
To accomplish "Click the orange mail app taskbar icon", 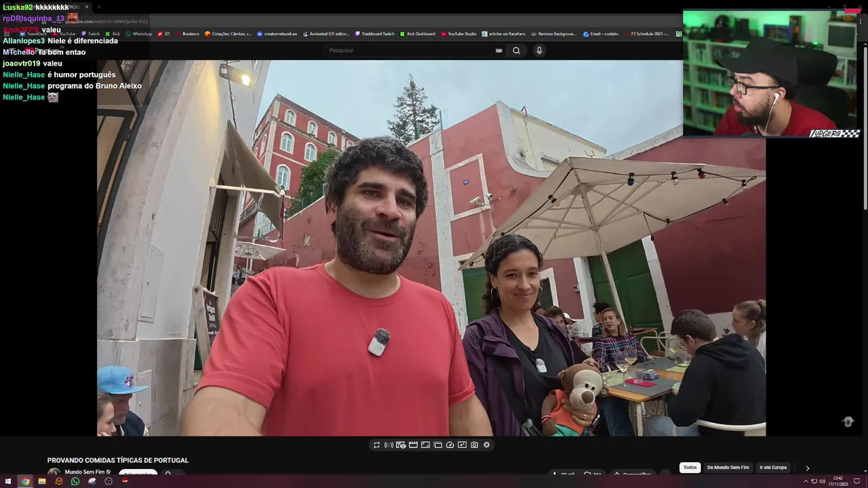I will 59,481.
